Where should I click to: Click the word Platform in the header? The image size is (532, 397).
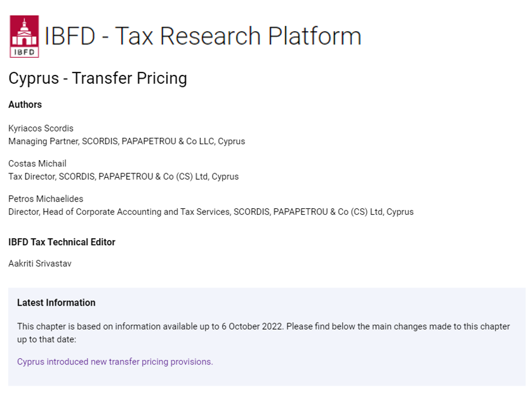314,36
